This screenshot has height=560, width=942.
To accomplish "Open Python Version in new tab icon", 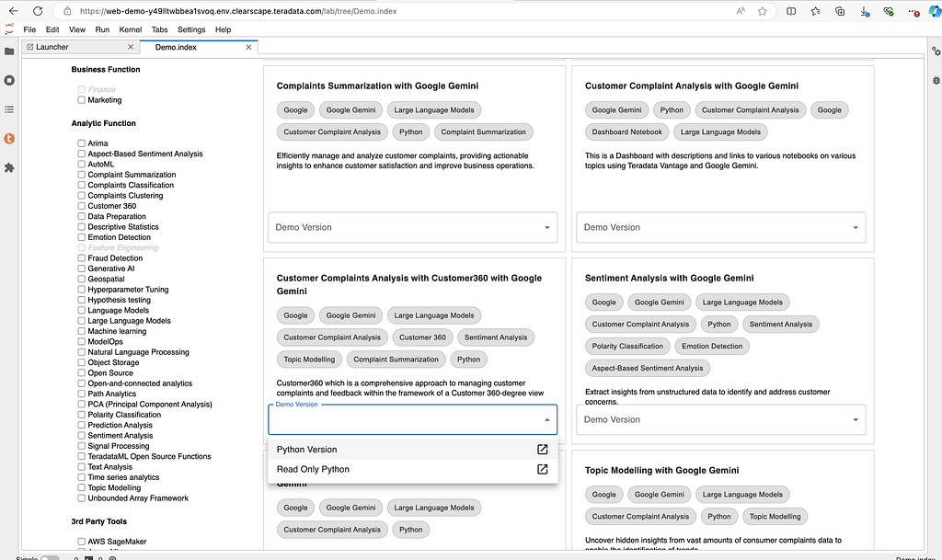I will (x=542, y=449).
